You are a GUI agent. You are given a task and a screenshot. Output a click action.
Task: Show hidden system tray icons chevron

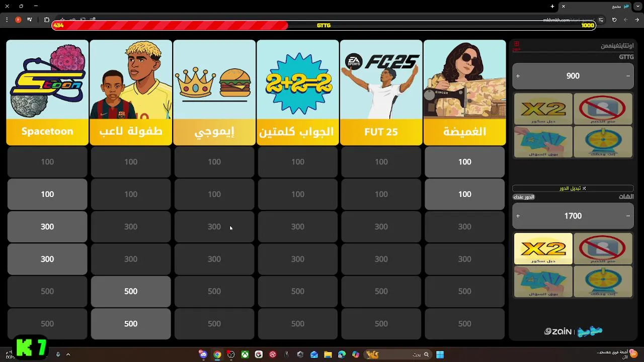[x=68, y=354]
